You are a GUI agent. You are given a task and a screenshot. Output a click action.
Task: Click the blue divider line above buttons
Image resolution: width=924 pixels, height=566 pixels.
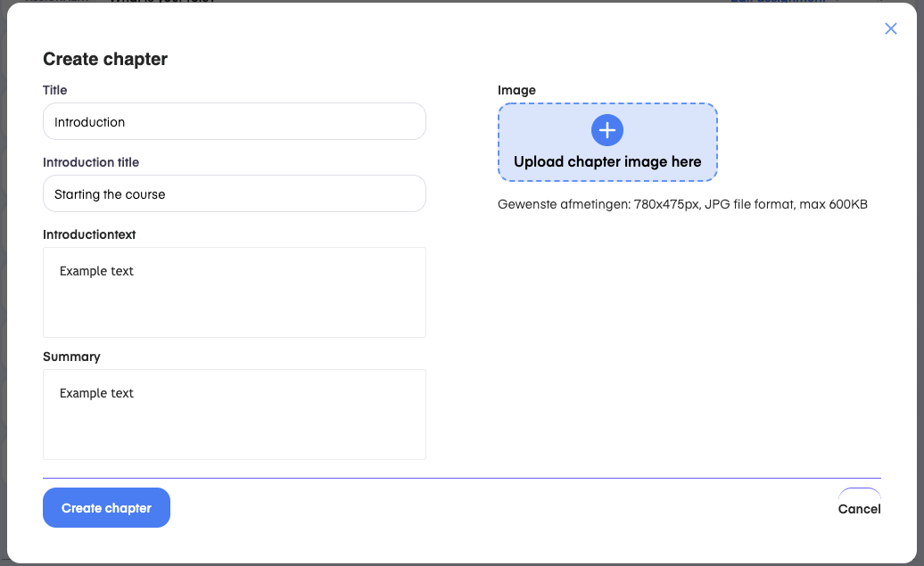point(461,479)
